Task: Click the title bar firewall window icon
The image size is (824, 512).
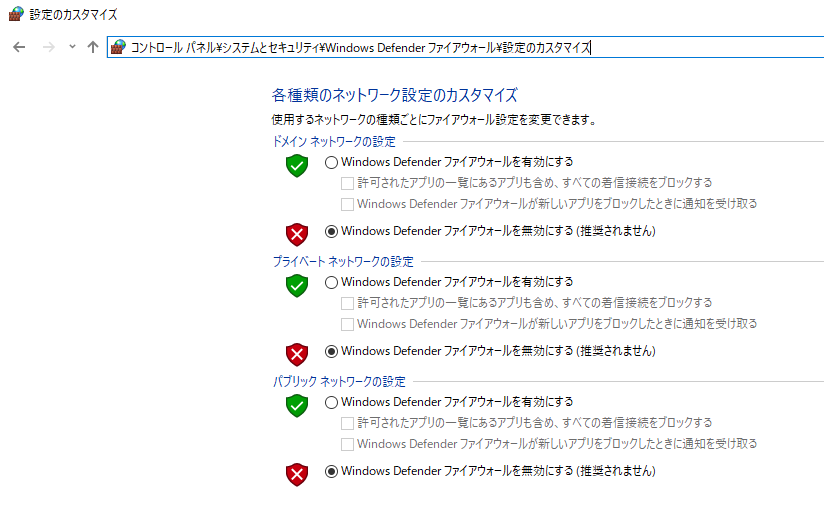Action: 16,14
